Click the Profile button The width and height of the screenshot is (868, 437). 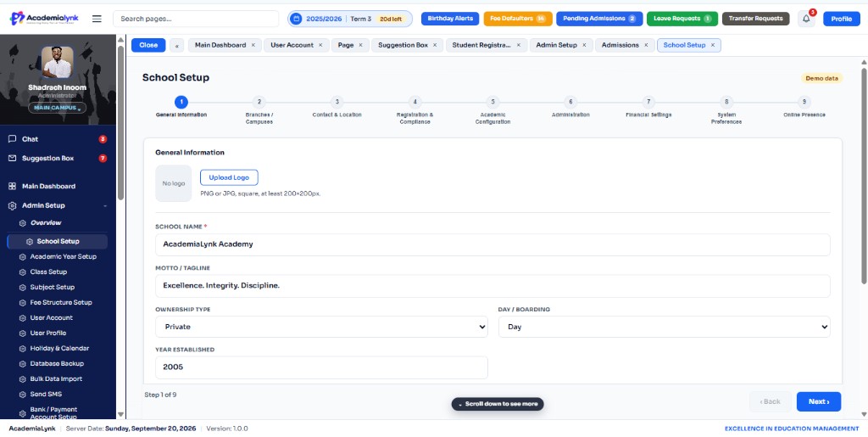tap(842, 19)
